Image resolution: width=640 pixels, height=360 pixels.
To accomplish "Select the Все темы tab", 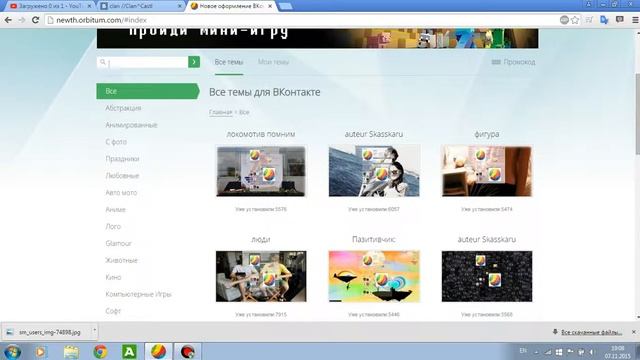I will (229, 62).
